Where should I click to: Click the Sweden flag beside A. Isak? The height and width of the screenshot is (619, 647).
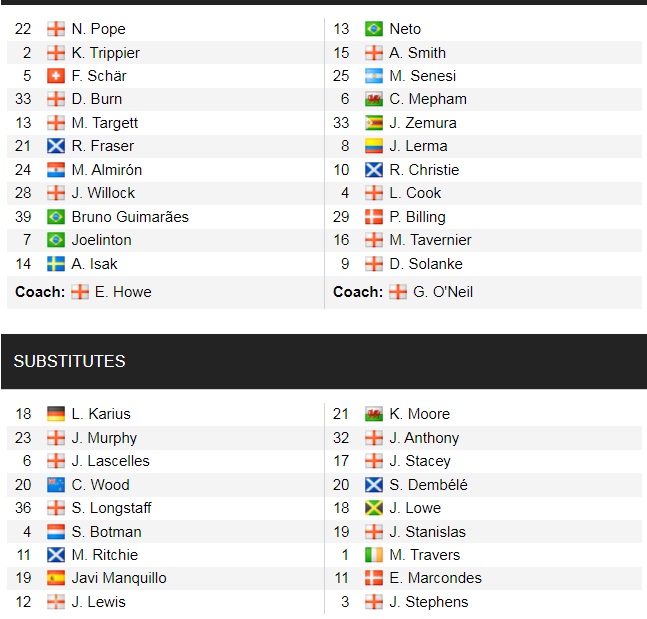click(56, 264)
